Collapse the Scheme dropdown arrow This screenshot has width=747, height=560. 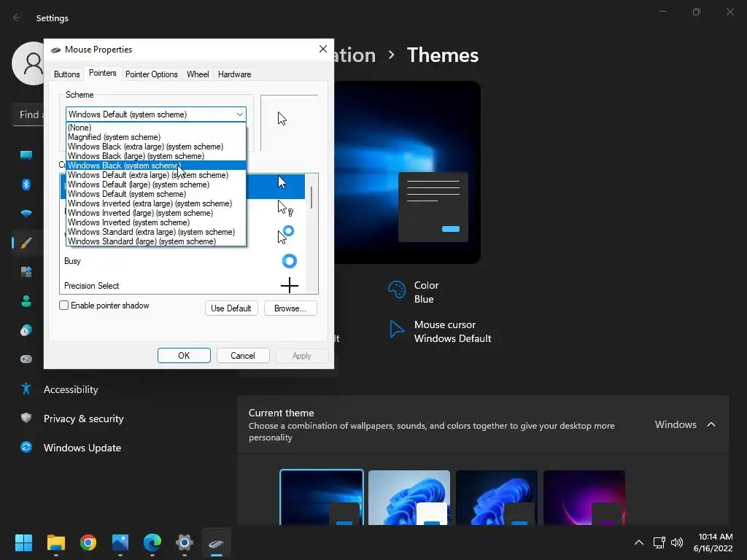(239, 114)
